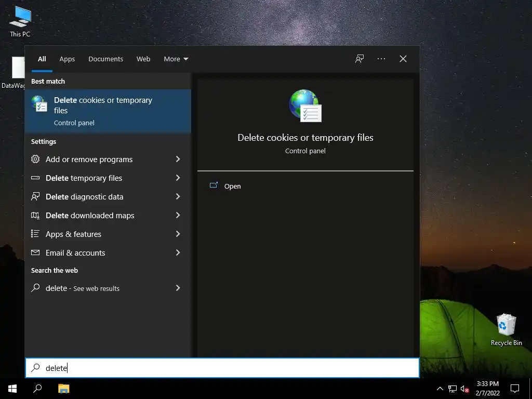Open Delete cookies or temporary files best match

coord(108,111)
